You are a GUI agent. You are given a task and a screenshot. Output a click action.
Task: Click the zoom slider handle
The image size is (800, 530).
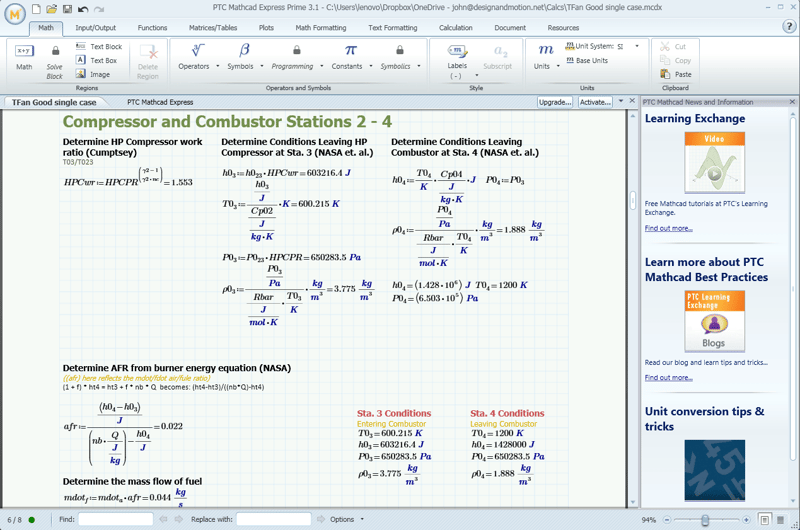(x=705, y=520)
